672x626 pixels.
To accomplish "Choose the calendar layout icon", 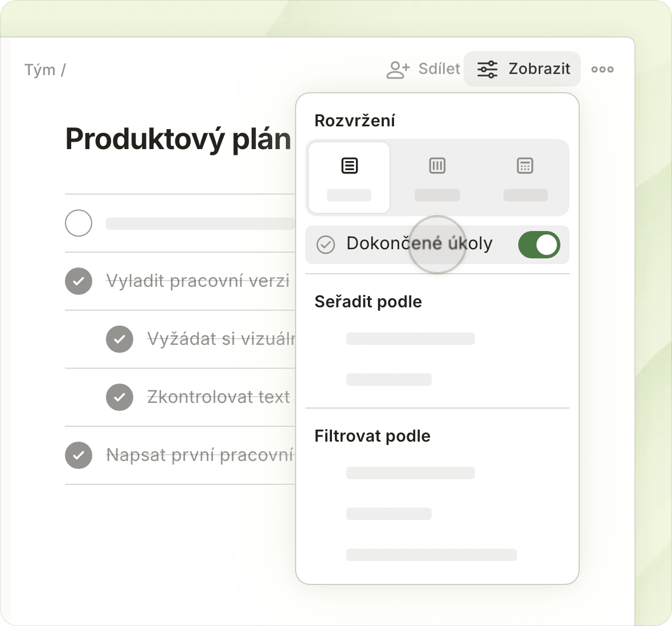I will click(x=525, y=166).
